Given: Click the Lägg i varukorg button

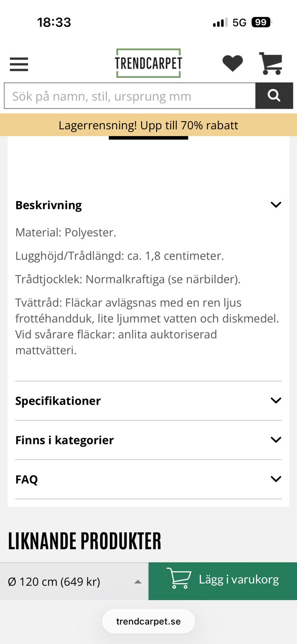Looking at the screenshot, I should (223, 581).
